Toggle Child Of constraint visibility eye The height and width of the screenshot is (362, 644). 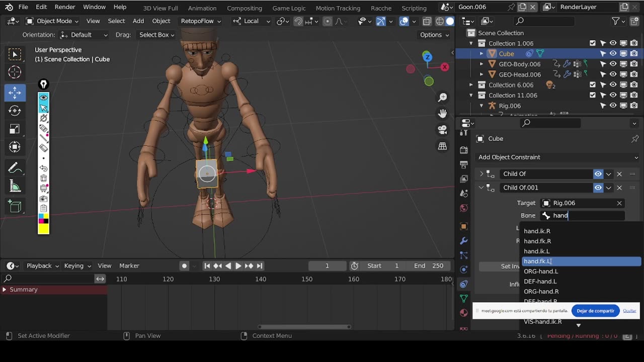point(598,174)
